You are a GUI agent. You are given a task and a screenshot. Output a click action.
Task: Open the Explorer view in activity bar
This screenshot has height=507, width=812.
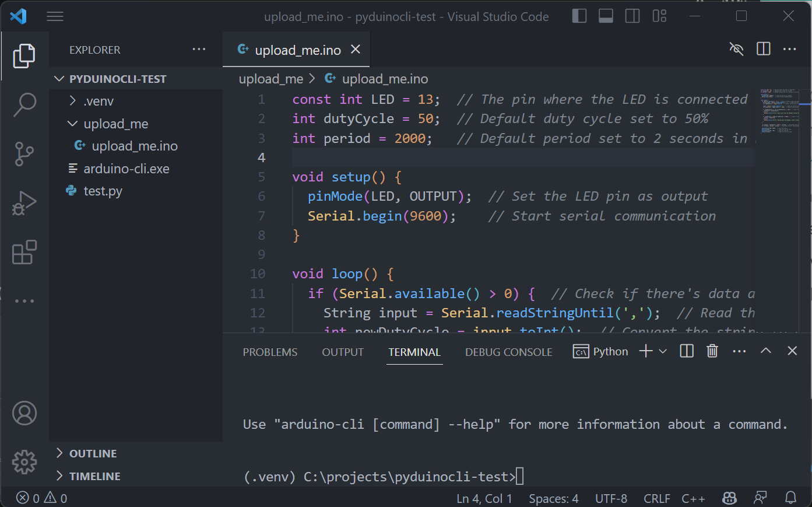pos(24,56)
